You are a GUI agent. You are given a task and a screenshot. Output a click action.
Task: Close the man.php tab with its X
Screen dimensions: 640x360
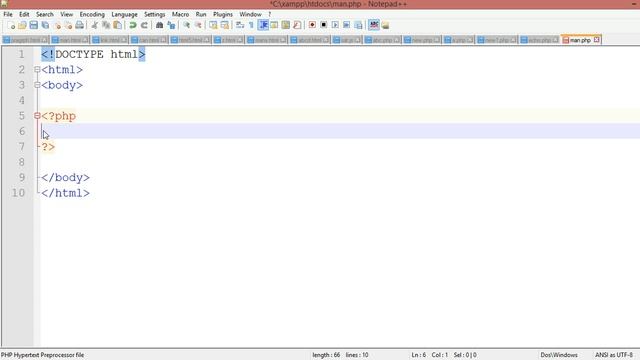[596, 40]
